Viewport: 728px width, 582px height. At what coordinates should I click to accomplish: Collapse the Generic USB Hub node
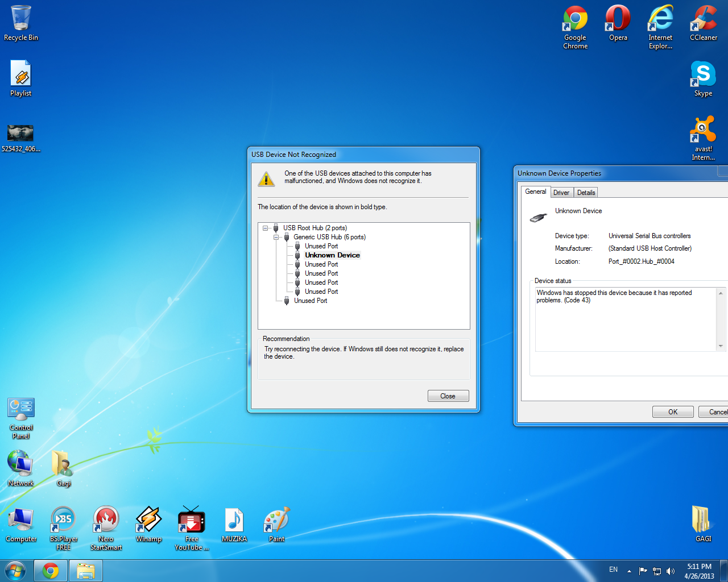click(276, 237)
